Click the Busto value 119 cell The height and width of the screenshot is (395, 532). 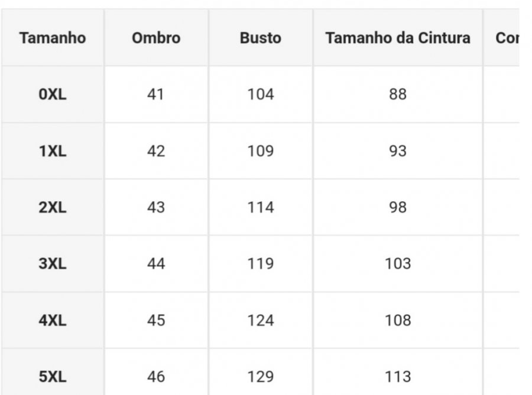point(261,263)
